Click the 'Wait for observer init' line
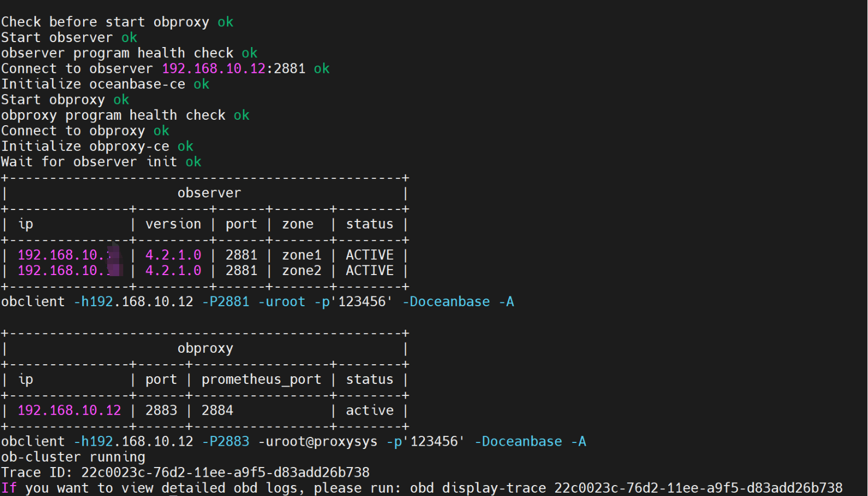This screenshot has height=496, width=868. (x=101, y=162)
